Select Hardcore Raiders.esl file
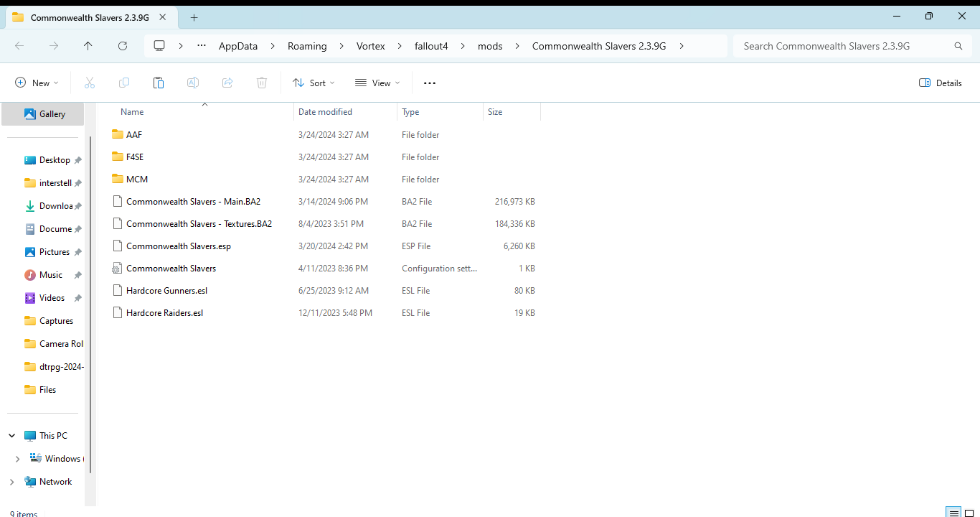This screenshot has width=980, height=517. click(164, 313)
